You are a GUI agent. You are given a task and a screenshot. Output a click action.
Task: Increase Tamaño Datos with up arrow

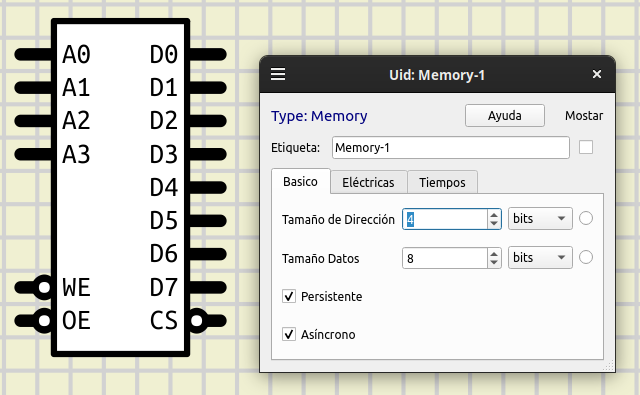494,254
